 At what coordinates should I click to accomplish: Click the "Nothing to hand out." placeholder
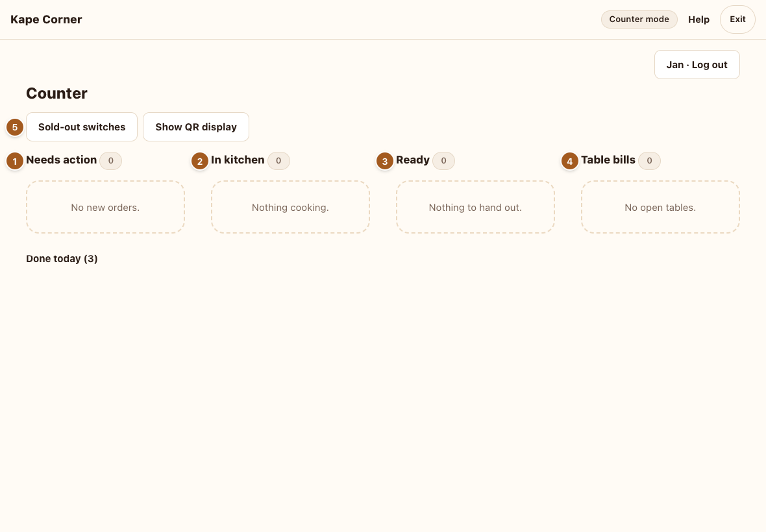(475, 208)
